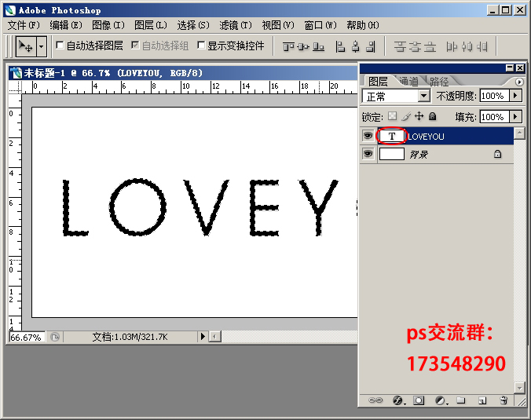The width and height of the screenshot is (531, 420).
Task: Toggle the 自动选择组 checkbox
Action: click(135, 46)
